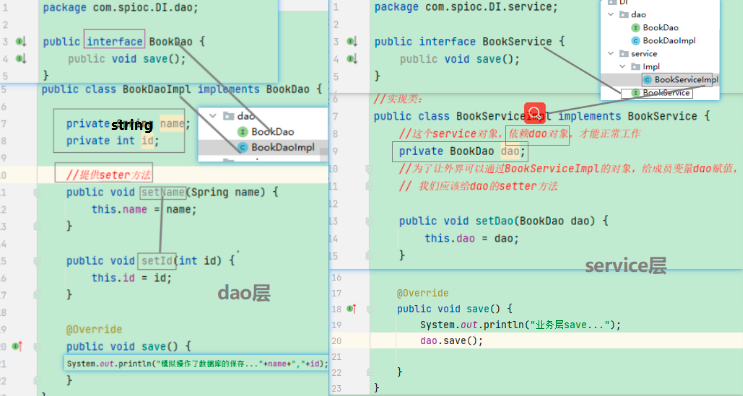This screenshot has height=396, width=743.
Task: Fold BookDaoImpl save() method using gutter marker
Action: [37, 347]
